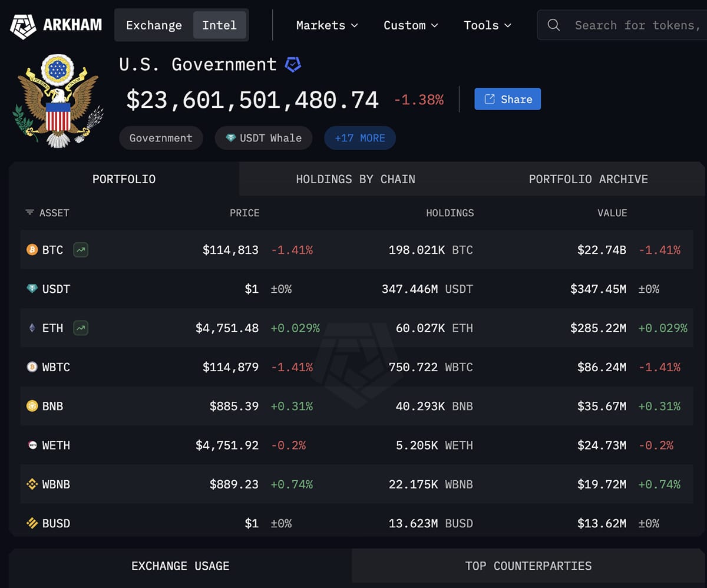707x588 pixels.
Task: Select the PORTFOLIO tab
Action: pos(124,179)
